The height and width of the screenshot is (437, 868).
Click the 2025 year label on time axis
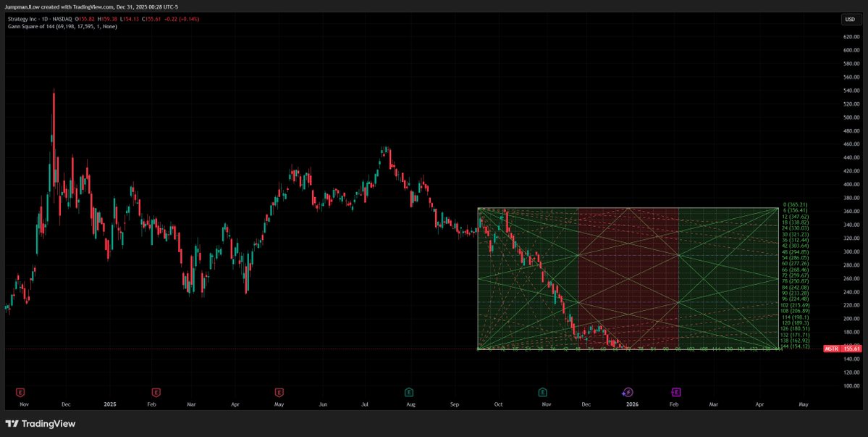pyautogui.click(x=110, y=404)
